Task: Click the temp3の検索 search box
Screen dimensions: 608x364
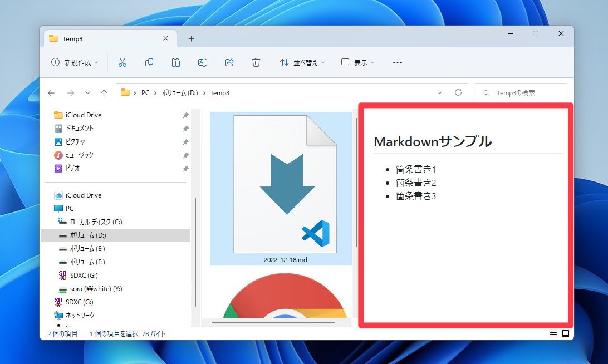Action: click(521, 93)
